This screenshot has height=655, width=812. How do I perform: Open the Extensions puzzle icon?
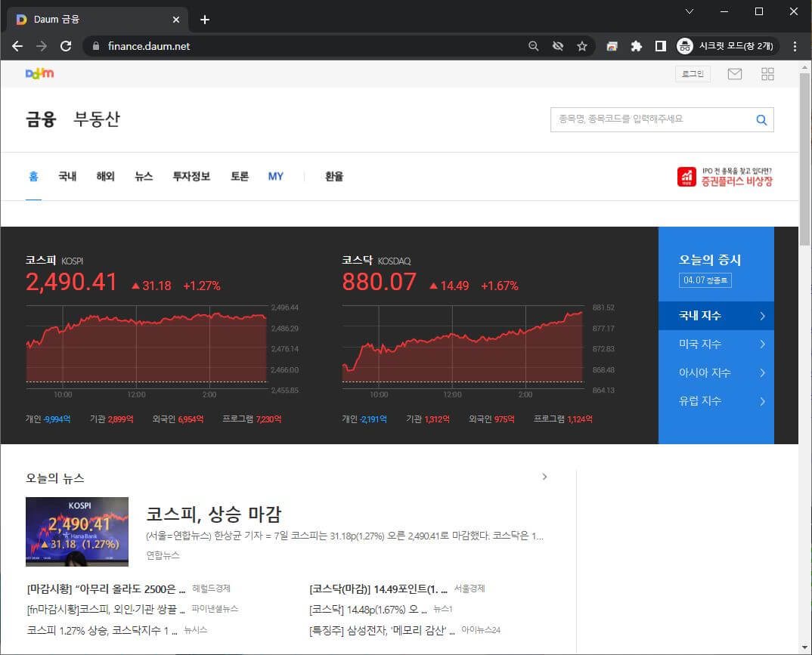coord(637,46)
